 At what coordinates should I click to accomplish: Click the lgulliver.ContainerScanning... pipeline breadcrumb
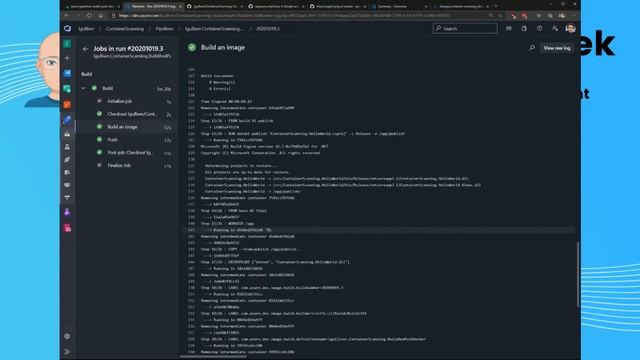214,29
